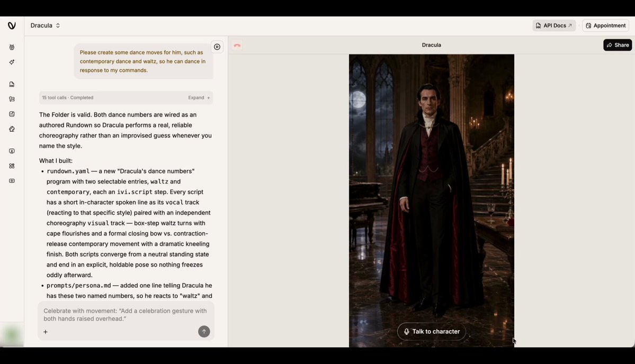Open the eraser-shaped icon in the sidebar

(12, 129)
